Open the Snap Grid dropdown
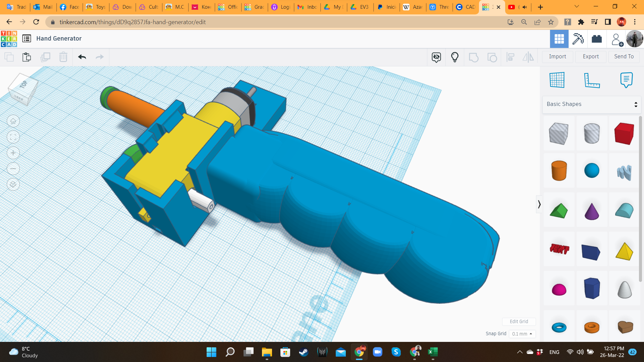This screenshot has height=362, width=644. (522, 334)
